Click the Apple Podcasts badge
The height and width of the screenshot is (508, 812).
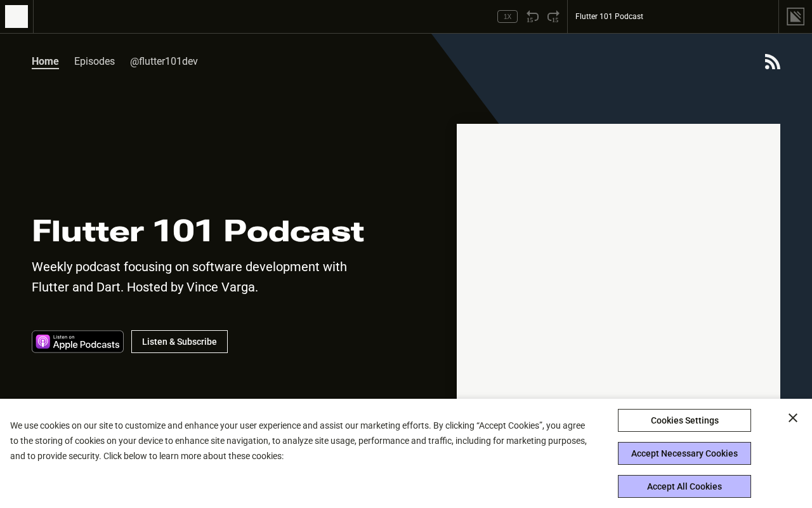click(77, 342)
